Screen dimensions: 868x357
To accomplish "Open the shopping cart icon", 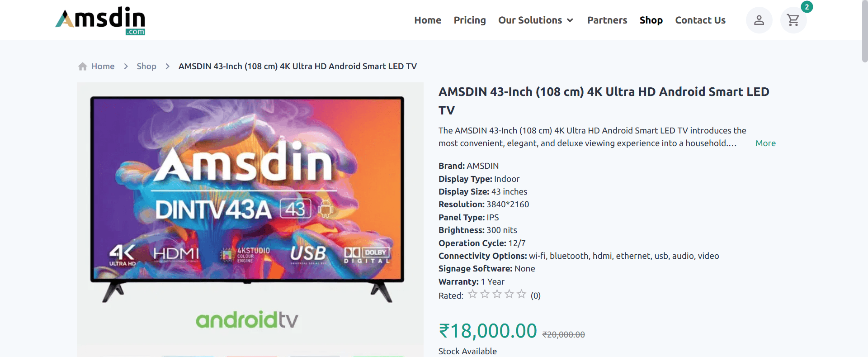I will [793, 20].
